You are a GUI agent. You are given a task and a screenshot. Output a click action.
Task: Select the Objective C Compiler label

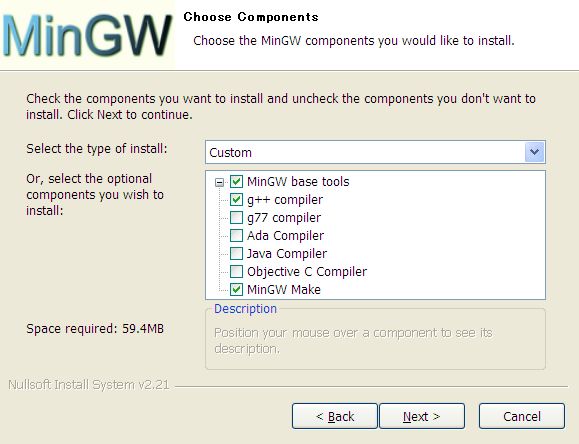[307, 272]
